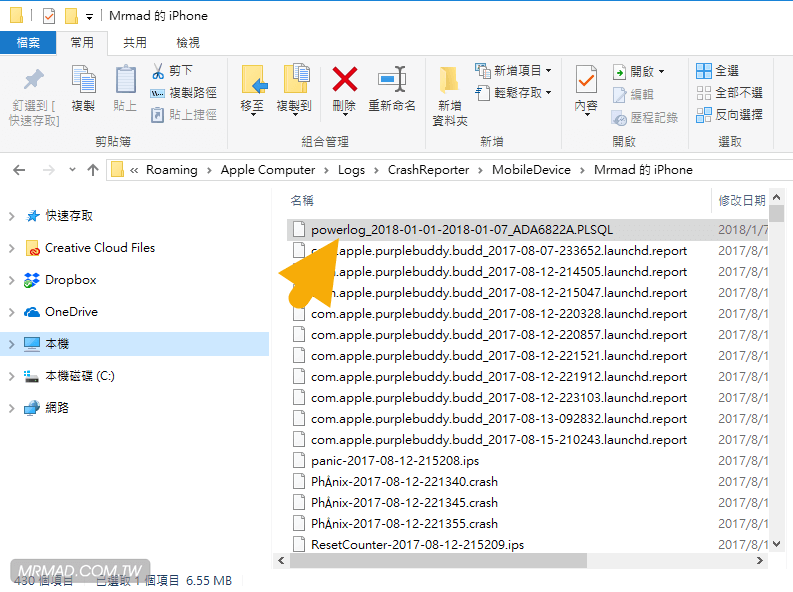Click Roaming in the address bar

tap(171, 170)
